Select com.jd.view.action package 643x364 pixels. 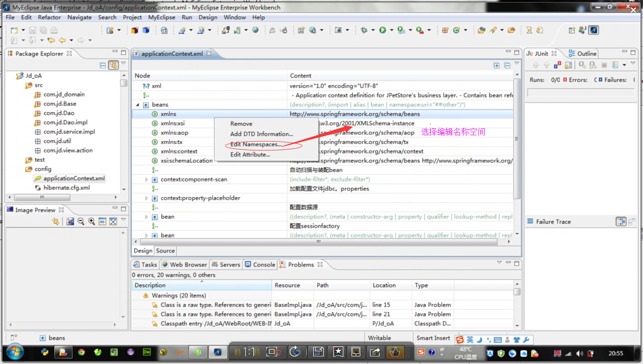68,150
